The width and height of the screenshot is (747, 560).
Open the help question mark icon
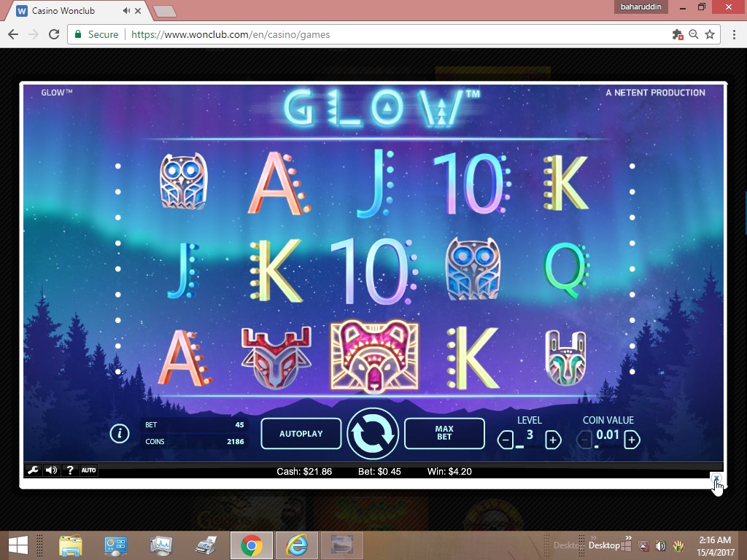click(x=70, y=470)
